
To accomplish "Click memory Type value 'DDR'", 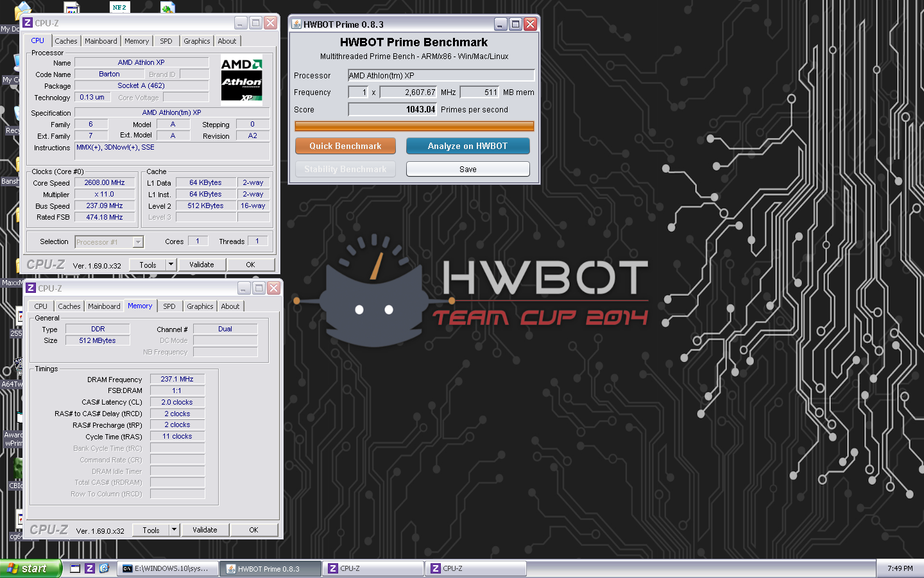I will tap(98, 329).
